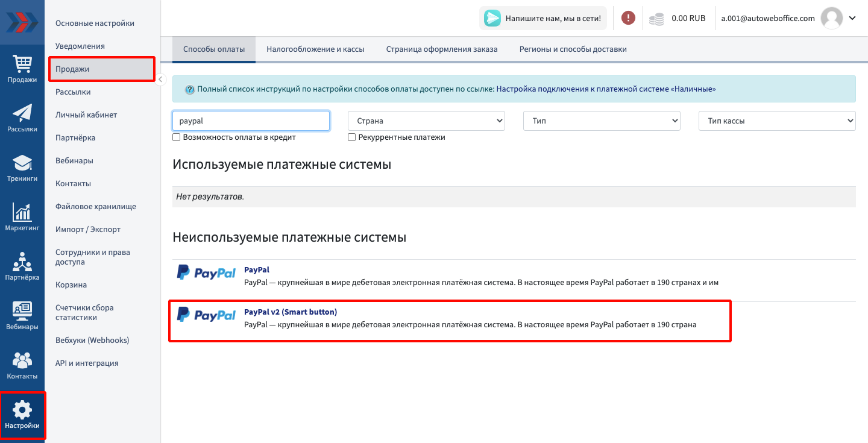The image size is (868, 443).
Task: Click the red alert notification icon
Action: (628, 18)
